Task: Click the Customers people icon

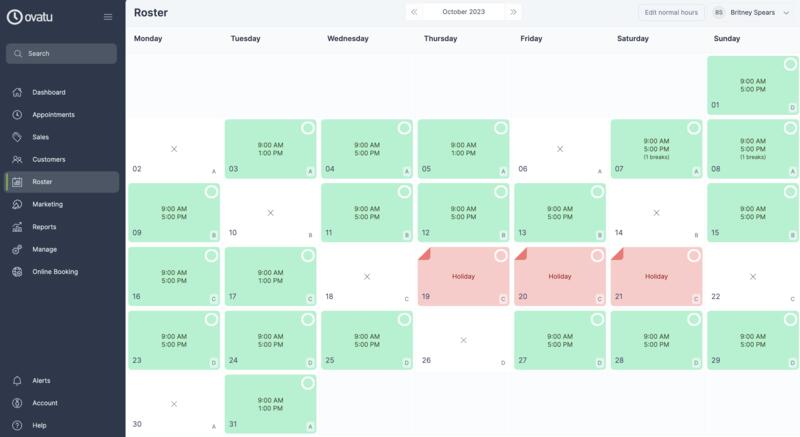Action: (x=17, y=160)
